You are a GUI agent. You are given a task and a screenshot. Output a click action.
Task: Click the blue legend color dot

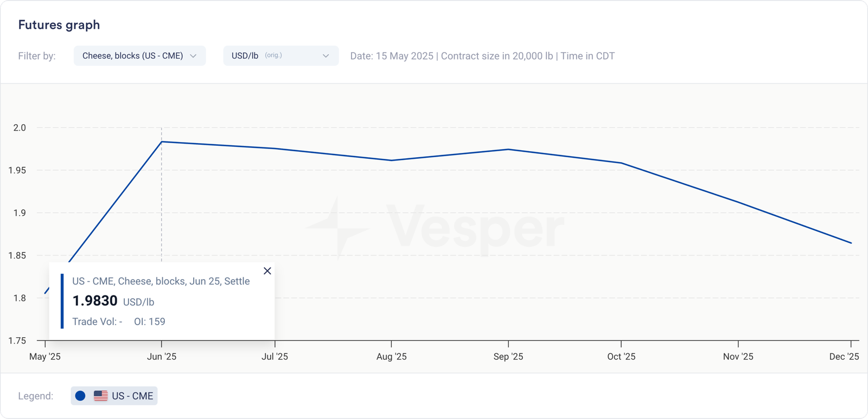click(x=80, y=396)
